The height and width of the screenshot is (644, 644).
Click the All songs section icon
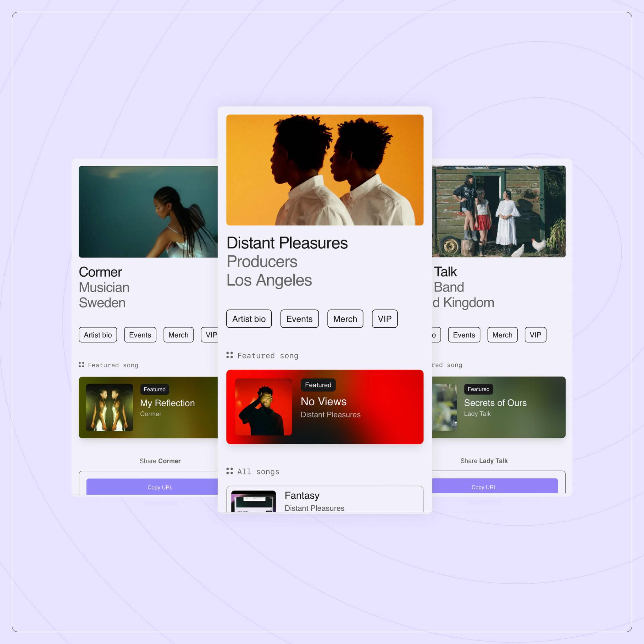coord(230,471)
